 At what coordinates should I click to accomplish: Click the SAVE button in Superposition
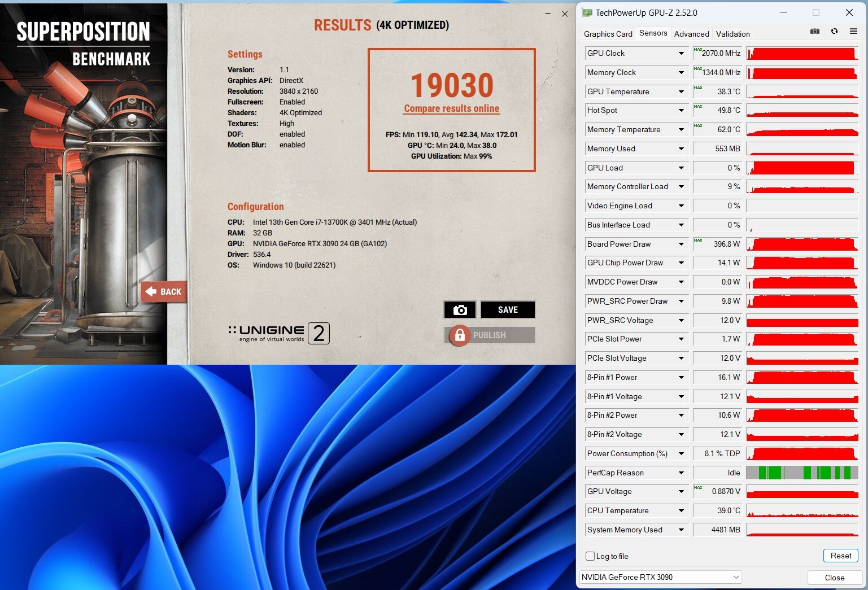508,309
